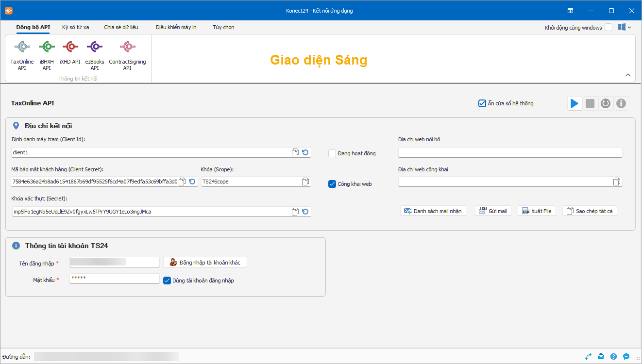Open the Ký số từ xa tab
The width and height of the screenshot is (642, 364).
coord(76,27)
